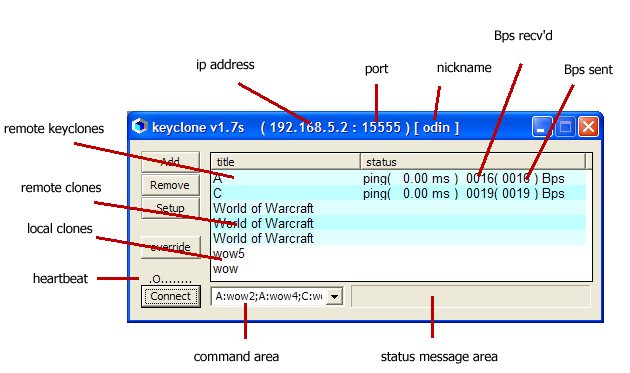Sort list by title column header
630x373 pixels.
click(x=286, y=162)
